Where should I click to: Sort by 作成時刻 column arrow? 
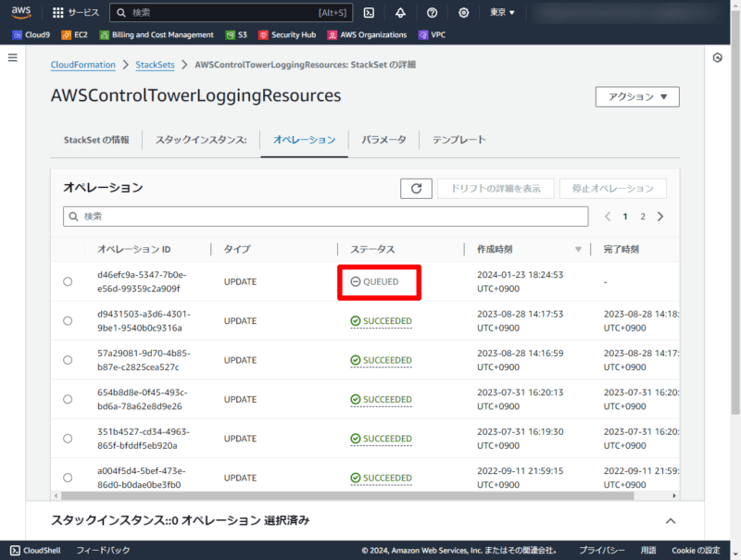coord(578,249)
